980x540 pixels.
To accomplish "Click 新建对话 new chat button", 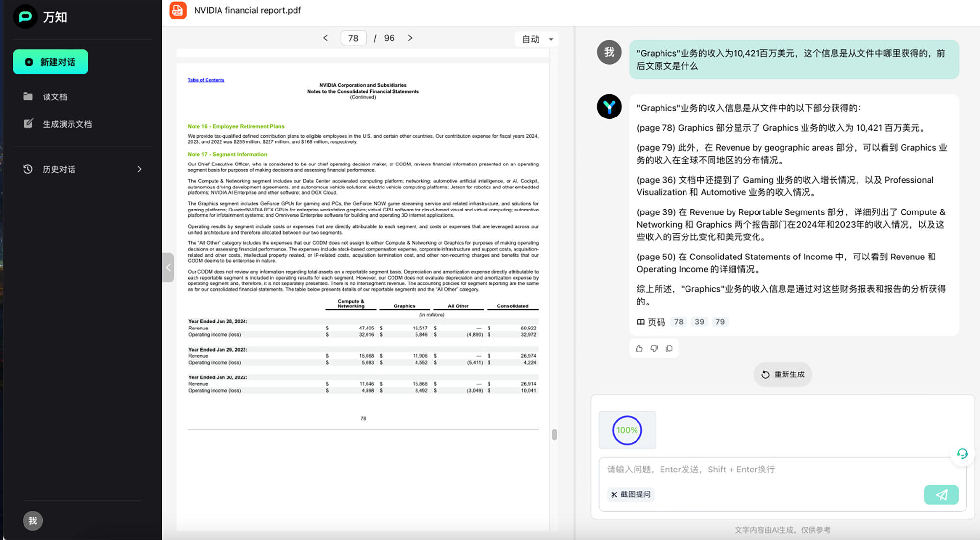I will tap(50, 62).
